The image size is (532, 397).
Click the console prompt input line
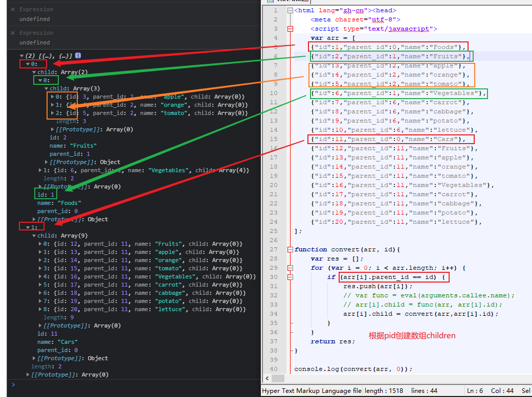[136, 385]
